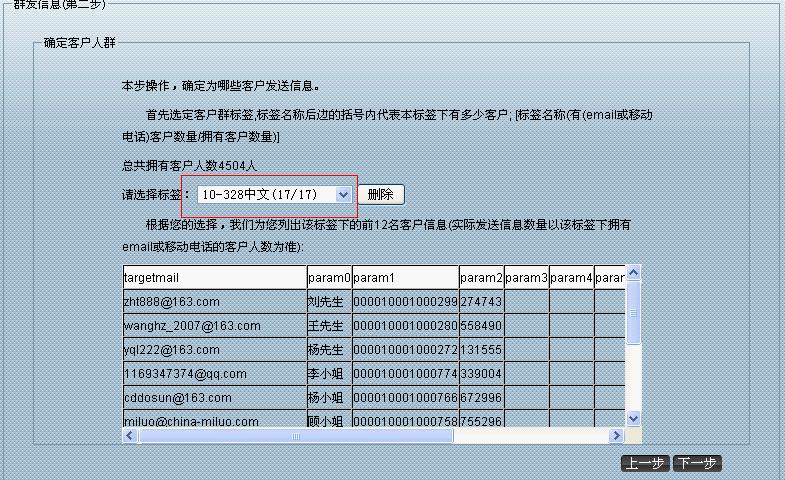Click the table's vertical scrollbar up arrow
785x480 pixels.
click(632, 272)
